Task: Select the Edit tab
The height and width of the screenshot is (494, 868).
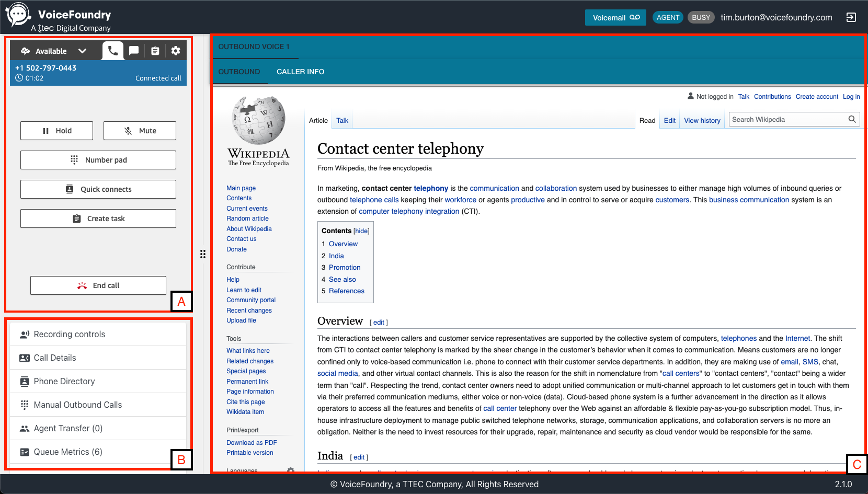Action: 670,120
